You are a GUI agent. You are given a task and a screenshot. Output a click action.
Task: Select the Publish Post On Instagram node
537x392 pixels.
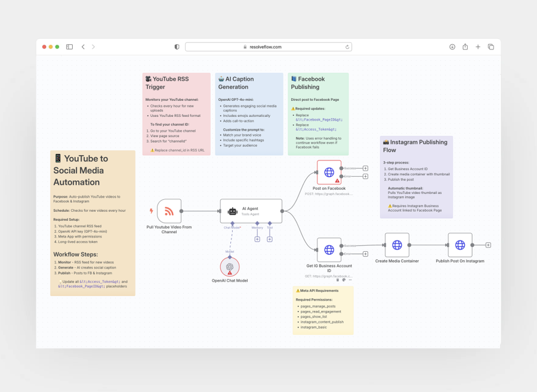click(x=460, y=245)
